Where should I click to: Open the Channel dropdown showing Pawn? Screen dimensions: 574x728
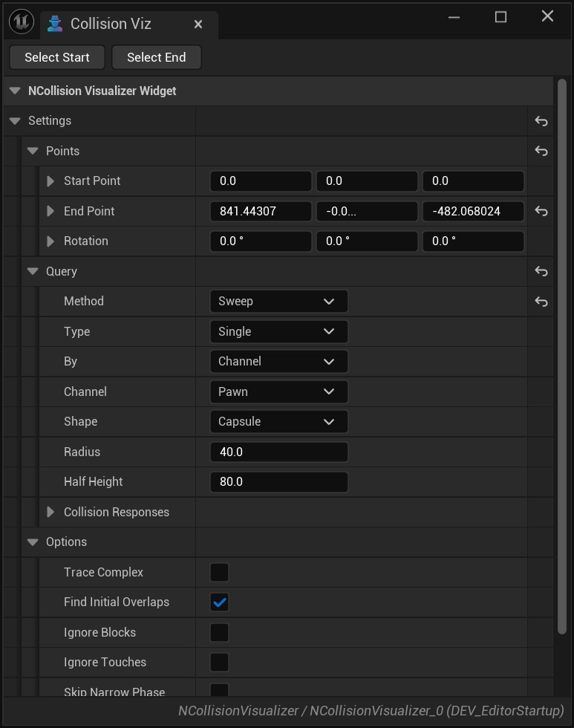point(279,391)
